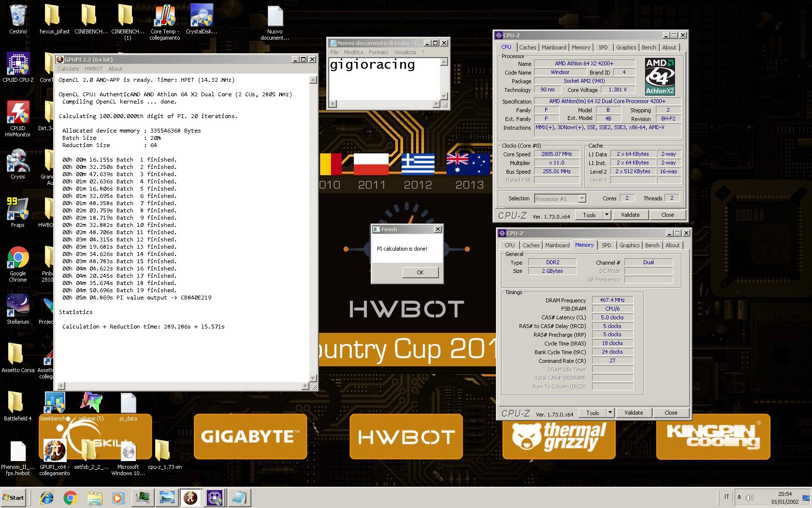This screenshot has height=508, width=812.
Task: Open the File menu in Notepad
Action: click(334, 52)
